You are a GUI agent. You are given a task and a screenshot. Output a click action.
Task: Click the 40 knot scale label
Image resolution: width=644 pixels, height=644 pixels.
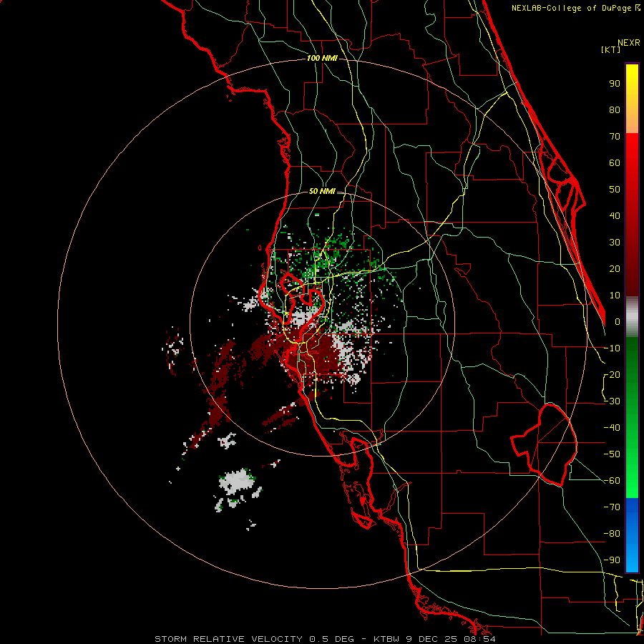pyautogui.click(x=615, y=215)
